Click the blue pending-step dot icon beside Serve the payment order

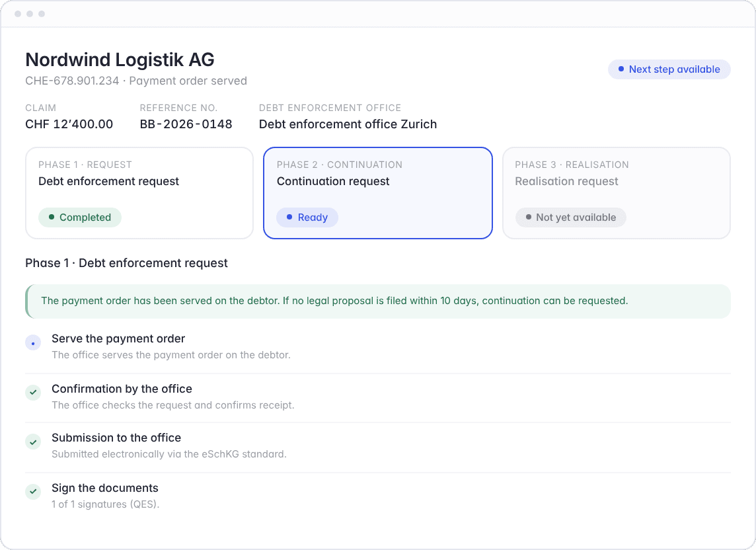coord(33,343)
